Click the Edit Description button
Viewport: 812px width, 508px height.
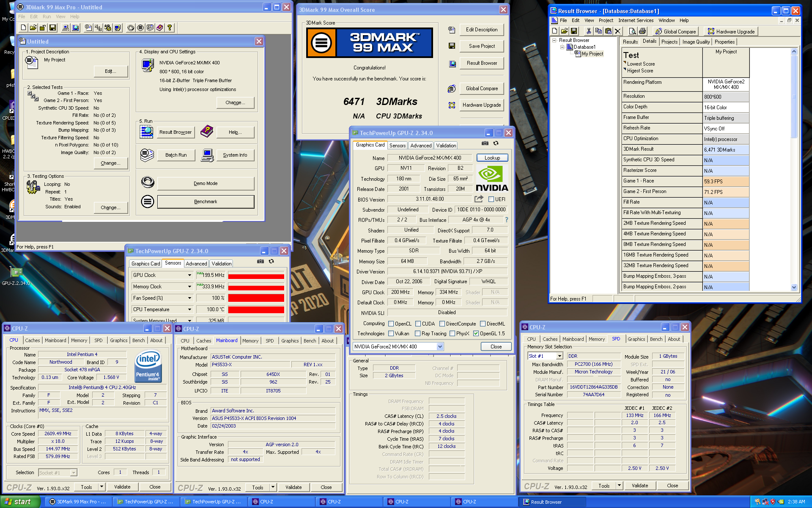tap(482, 30)
